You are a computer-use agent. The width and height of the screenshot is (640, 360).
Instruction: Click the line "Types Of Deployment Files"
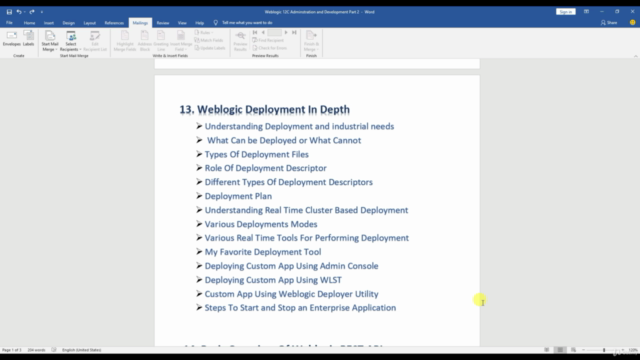[256, 154]
